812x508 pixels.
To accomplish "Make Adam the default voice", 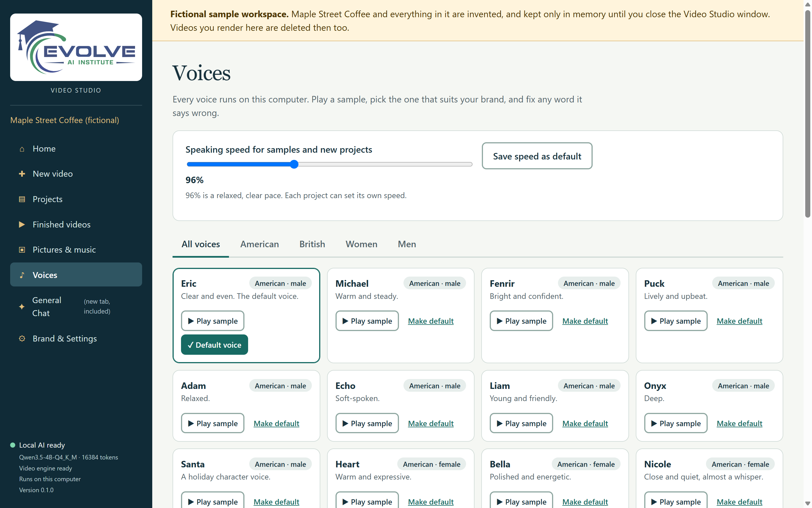I will [276, 424].
